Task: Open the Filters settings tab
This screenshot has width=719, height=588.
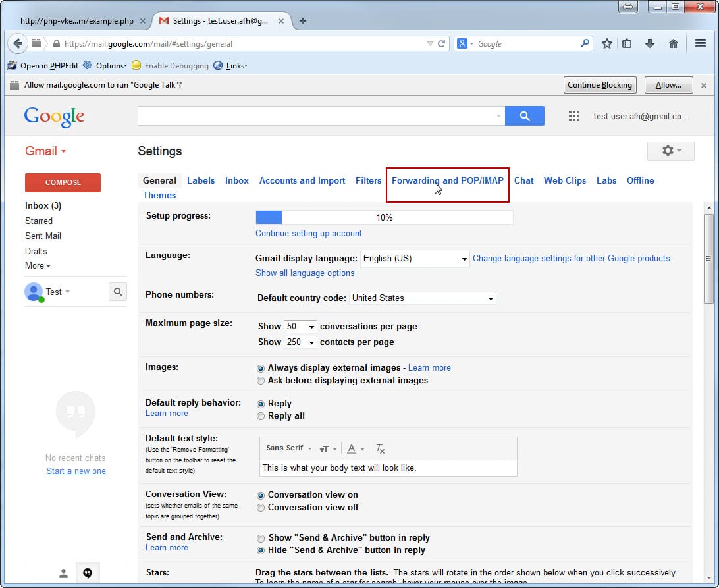Action: (368, 180)
